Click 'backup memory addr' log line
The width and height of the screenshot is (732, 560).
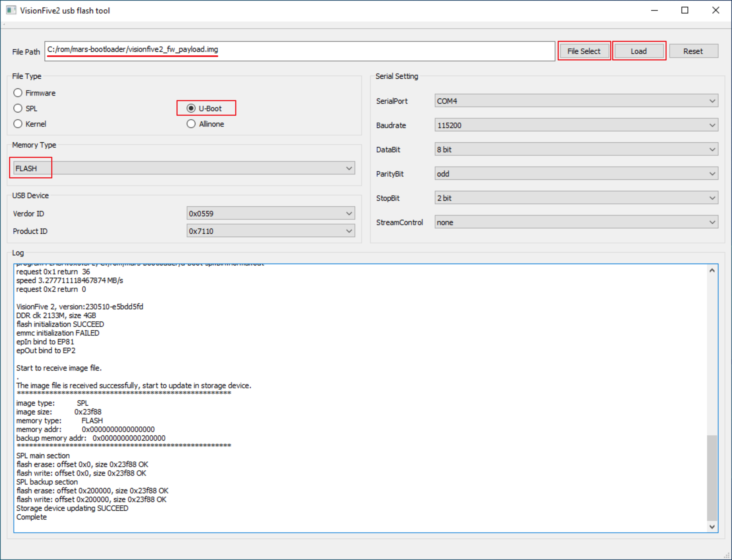point(91,438)
